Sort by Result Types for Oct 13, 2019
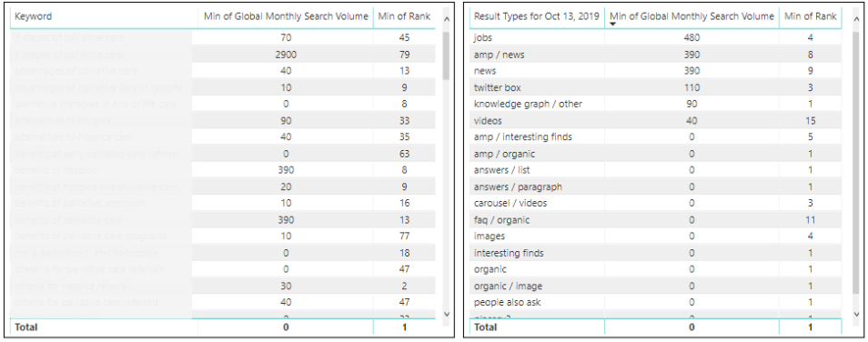Viewport: 868px width, 342px height. click(x=537, y=16)
